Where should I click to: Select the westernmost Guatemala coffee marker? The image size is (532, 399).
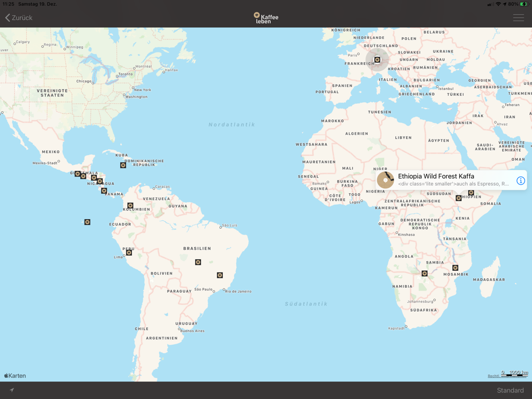pyautogui.click(x=78, y=174)
